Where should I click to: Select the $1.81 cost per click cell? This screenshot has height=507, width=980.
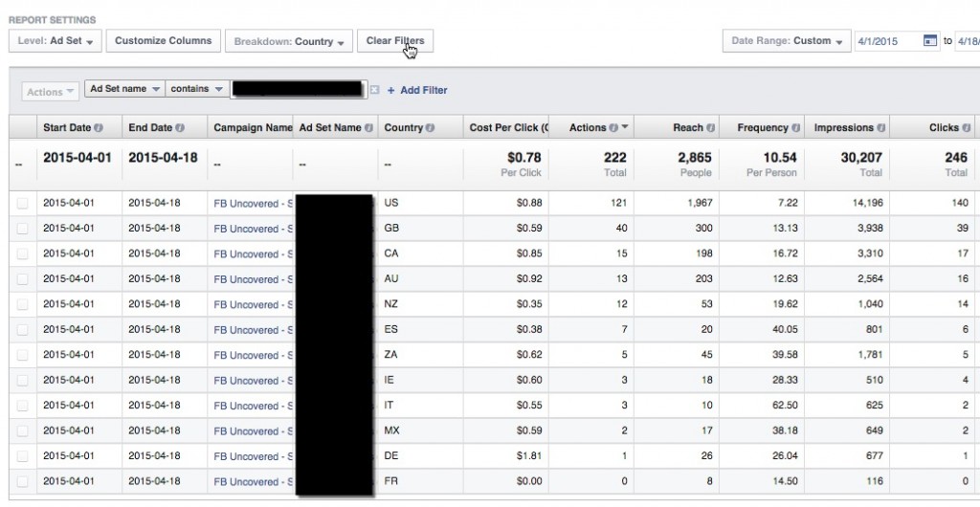[x=528, y=455]
